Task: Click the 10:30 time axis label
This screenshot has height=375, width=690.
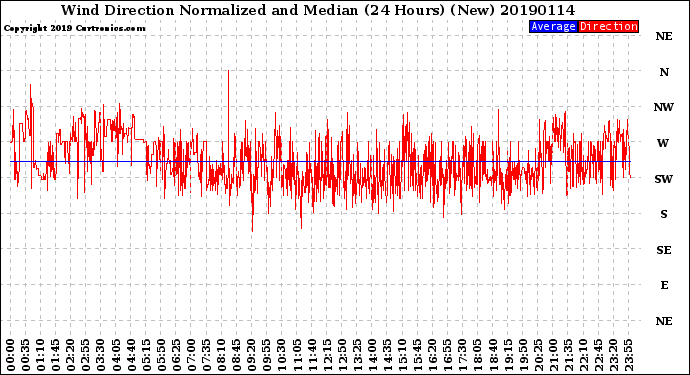Action: coord(282,355)
